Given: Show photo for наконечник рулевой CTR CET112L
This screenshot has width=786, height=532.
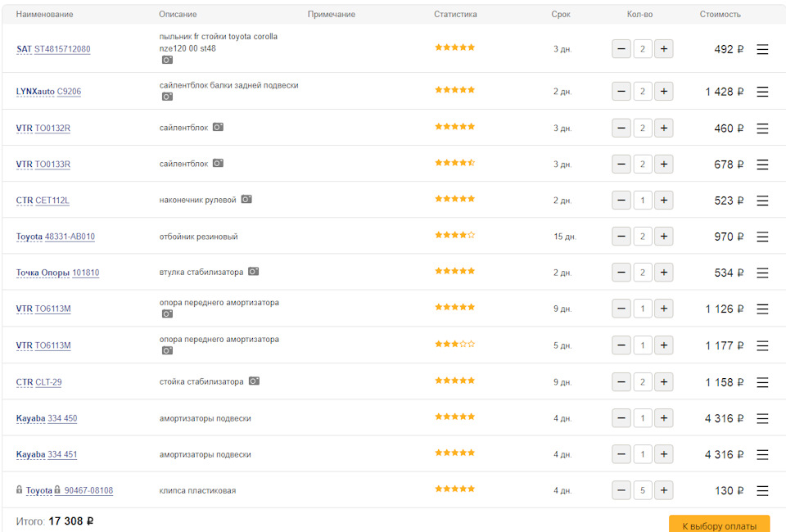Looking at the screenshot, I should [x=246, y=199].
